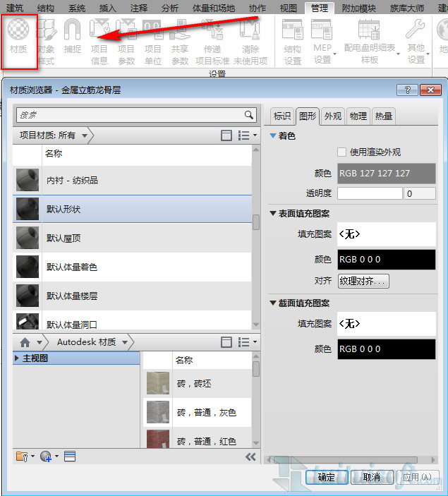Image resolution: width=448 pixels, height=496 pixels.
Task: Open 对象样式 object styles tool
Action: pyautogui.click(x=47, y=42)
